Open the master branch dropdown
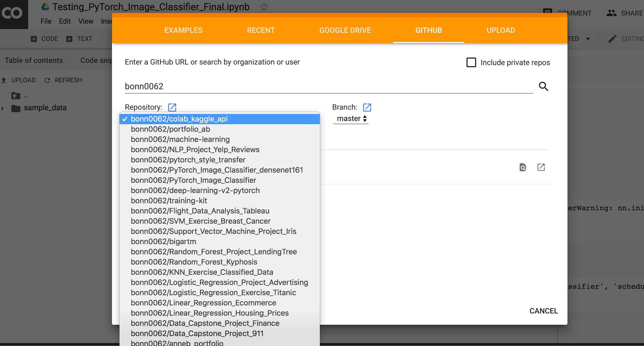 pos(351,119)
